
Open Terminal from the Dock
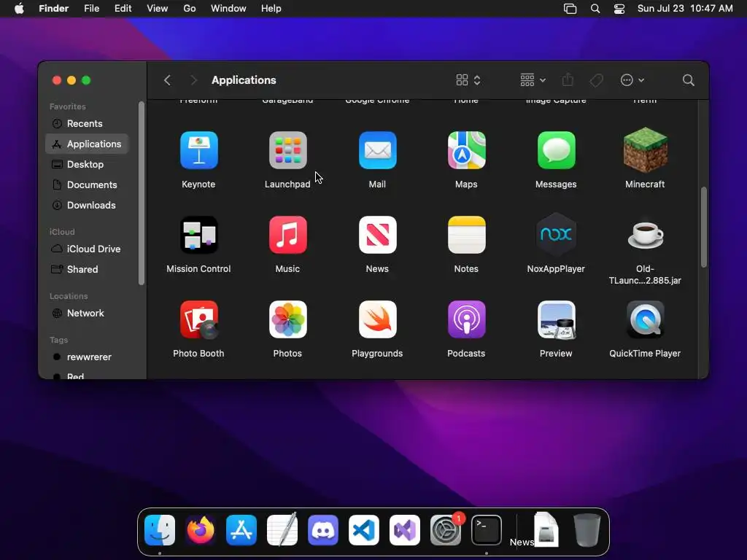point(487,529)
